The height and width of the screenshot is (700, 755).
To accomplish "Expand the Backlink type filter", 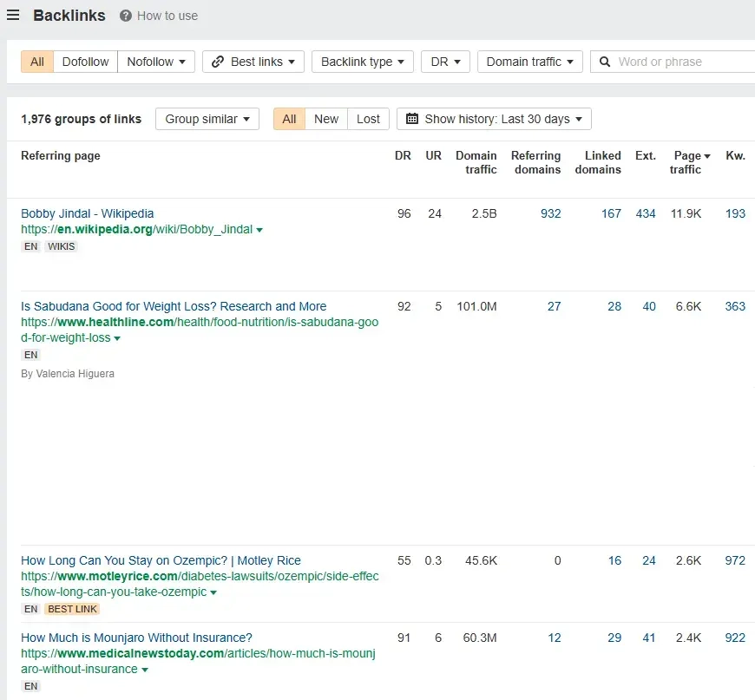I will [363, 62].
